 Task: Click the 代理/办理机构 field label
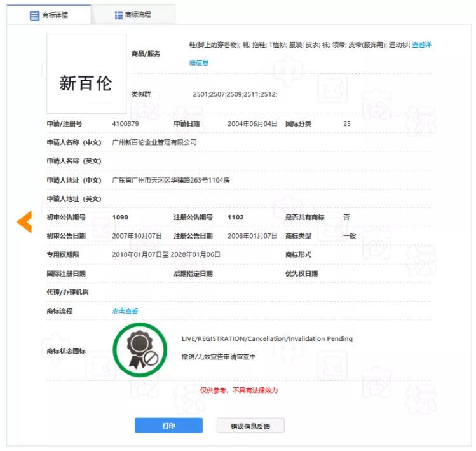tap(67, 292)
